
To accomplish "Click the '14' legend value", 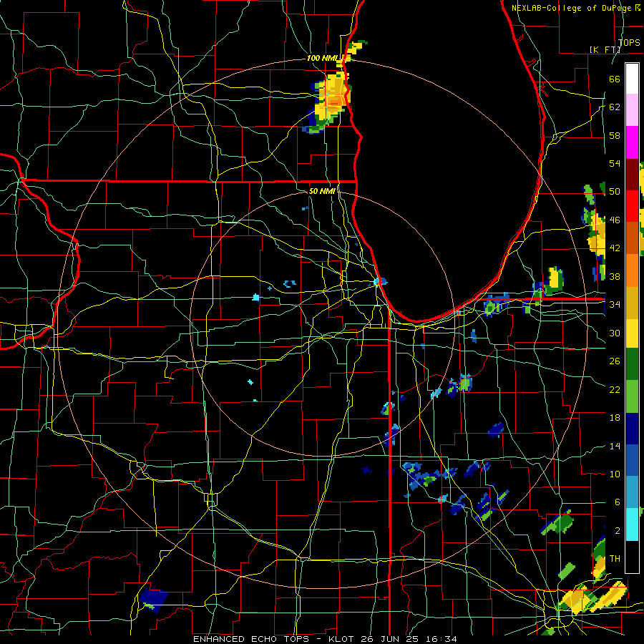I will coord(615,446).
